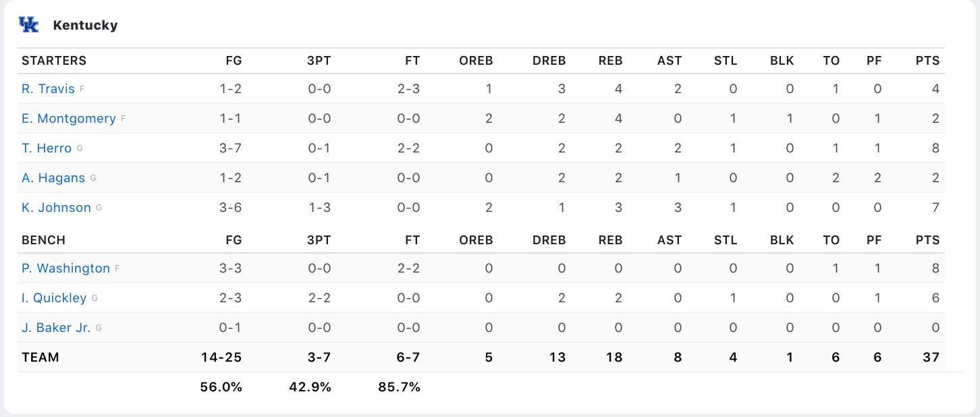Image resolution: width=980 pixels, height=417 pixels.
Task: Click the starters PTS column header
Action: (927, 61)
